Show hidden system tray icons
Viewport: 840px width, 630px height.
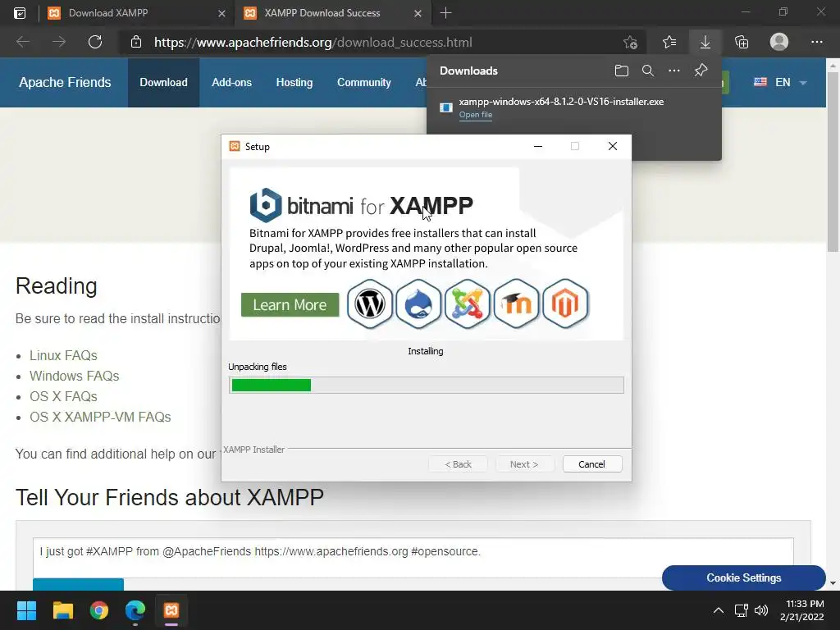(x=719, y=610)
